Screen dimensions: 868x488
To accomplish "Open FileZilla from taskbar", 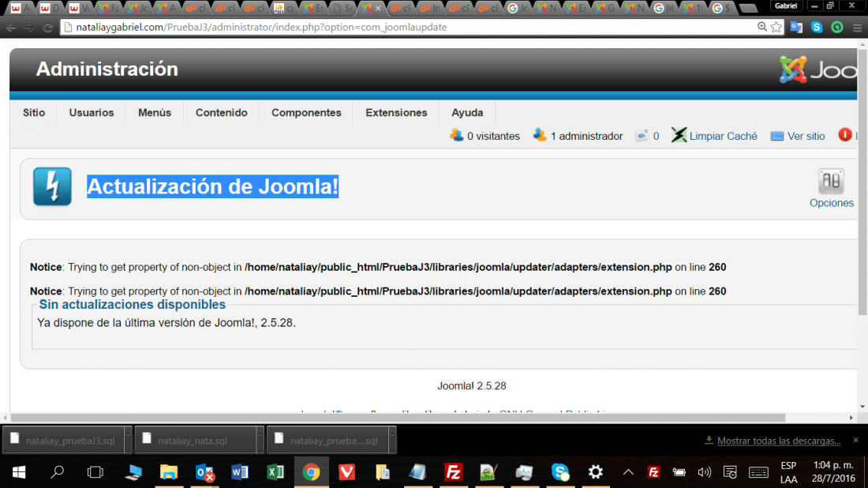I will tap(454, 472).
